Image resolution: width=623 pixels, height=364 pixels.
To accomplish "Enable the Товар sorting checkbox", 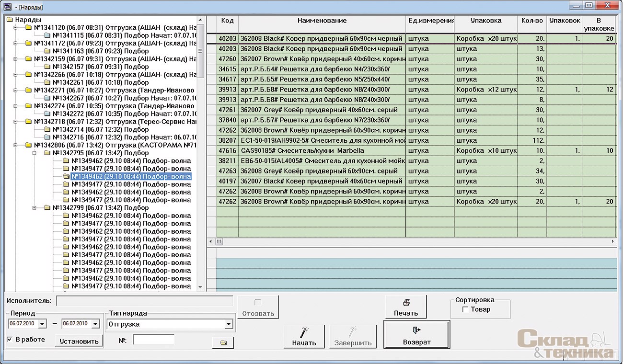I will tap(465, 309).
